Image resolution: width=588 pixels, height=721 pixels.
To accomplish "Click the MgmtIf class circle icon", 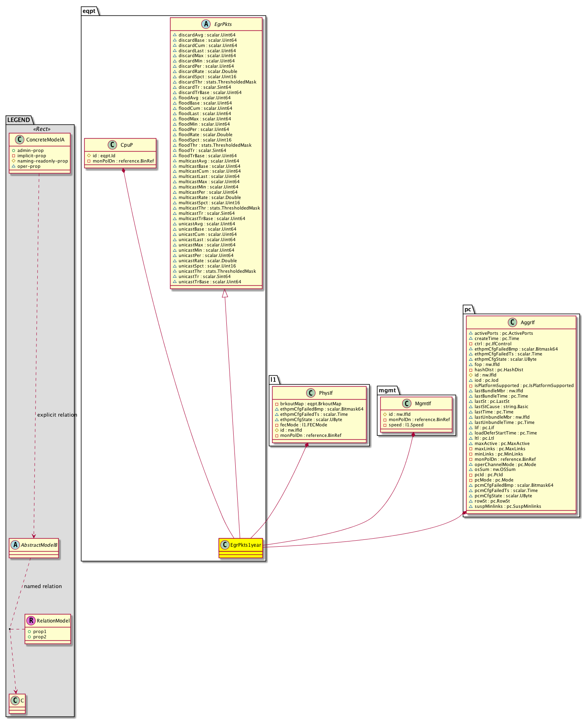I will coord(407,404).
